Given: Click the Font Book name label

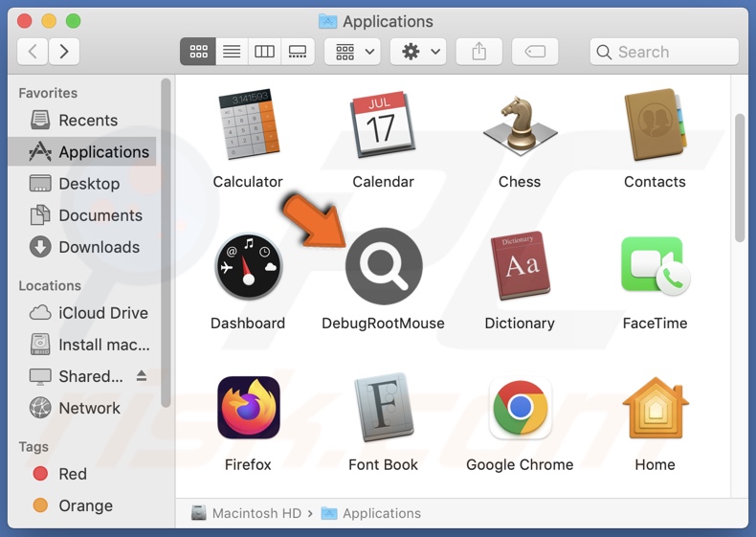Looking at the screenshot, I should [384, 464].
